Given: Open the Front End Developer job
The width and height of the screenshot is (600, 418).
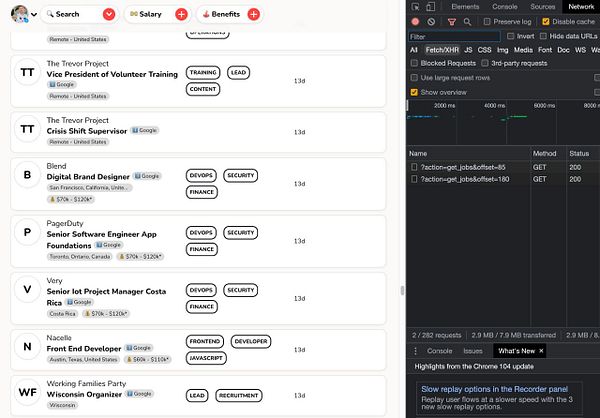Looking at the screenshot, I should pyautogui.click(x=84, y=349).
